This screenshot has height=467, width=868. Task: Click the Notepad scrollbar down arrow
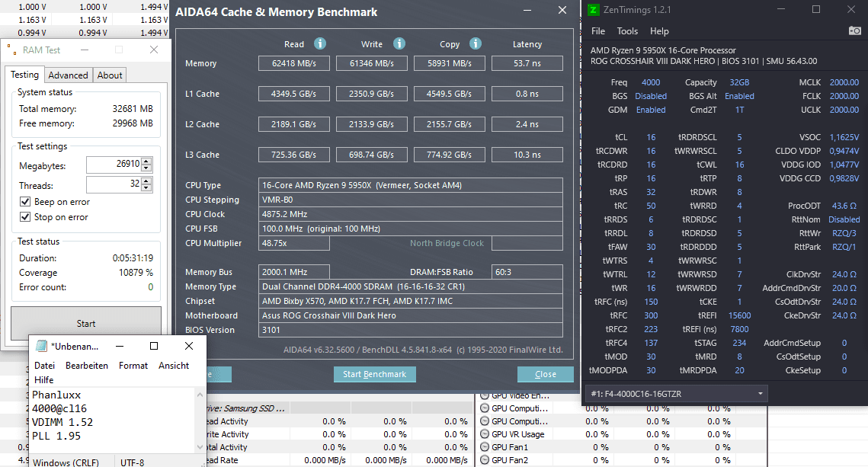tap(200, 447)
